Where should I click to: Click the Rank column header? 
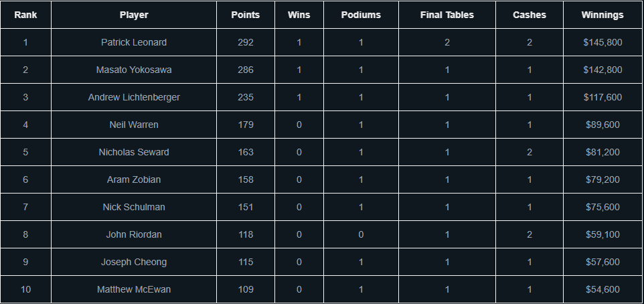coord(25,15)
